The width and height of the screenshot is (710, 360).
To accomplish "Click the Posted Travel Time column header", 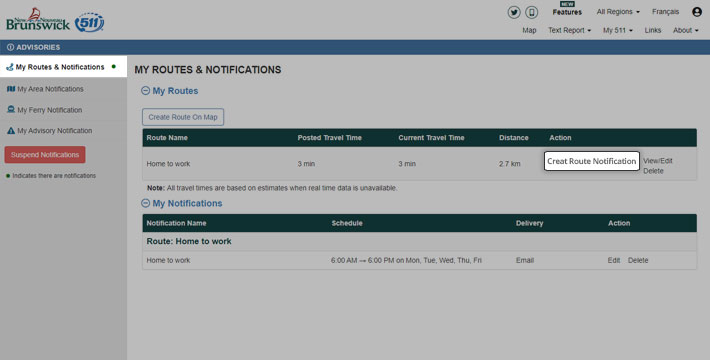I will click(x=330, y=138).
